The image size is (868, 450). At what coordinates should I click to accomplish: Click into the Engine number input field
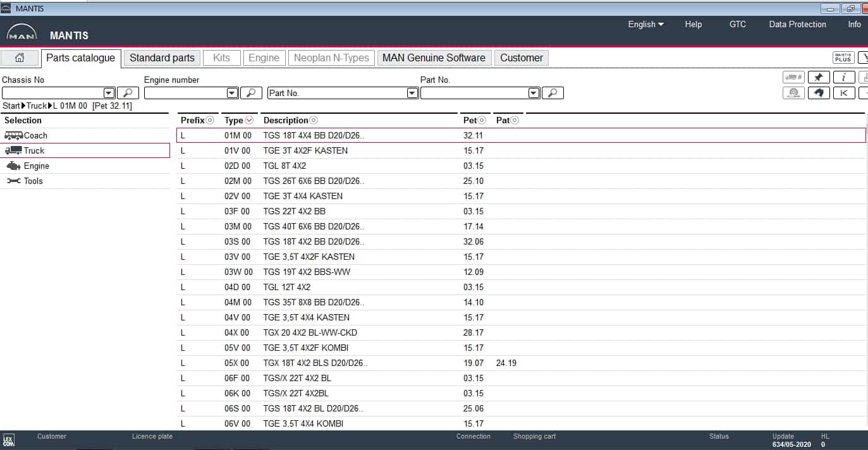(x=185, y=93)
